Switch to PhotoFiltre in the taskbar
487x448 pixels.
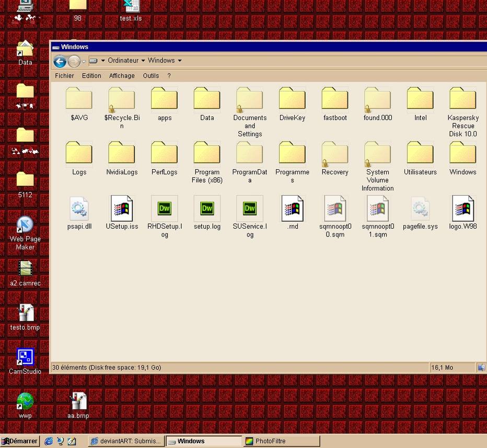coord(281,441)
